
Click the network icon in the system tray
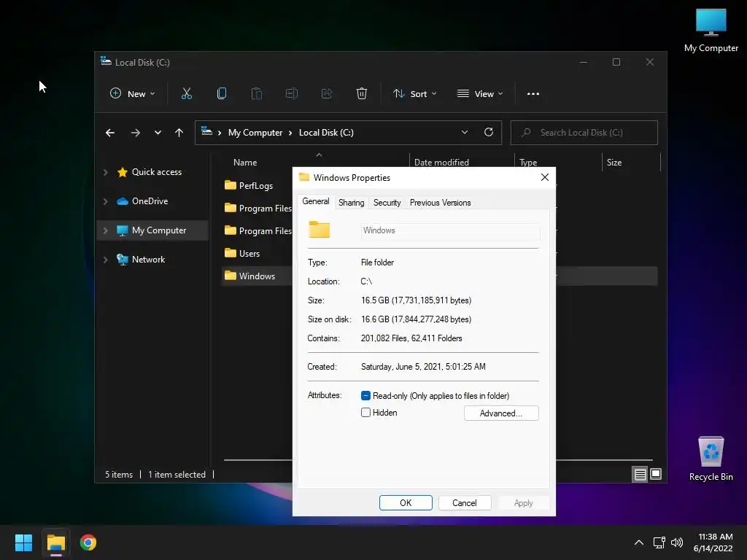click(x=659, y=542)
